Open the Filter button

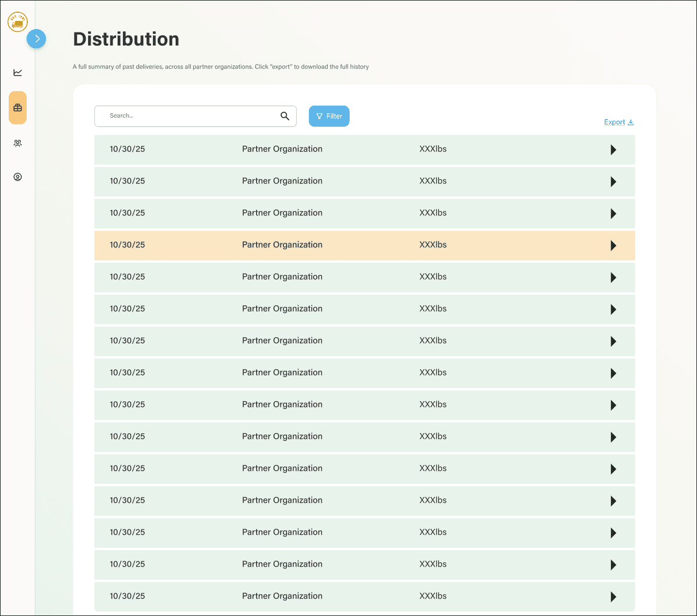(x=329, y=116)
